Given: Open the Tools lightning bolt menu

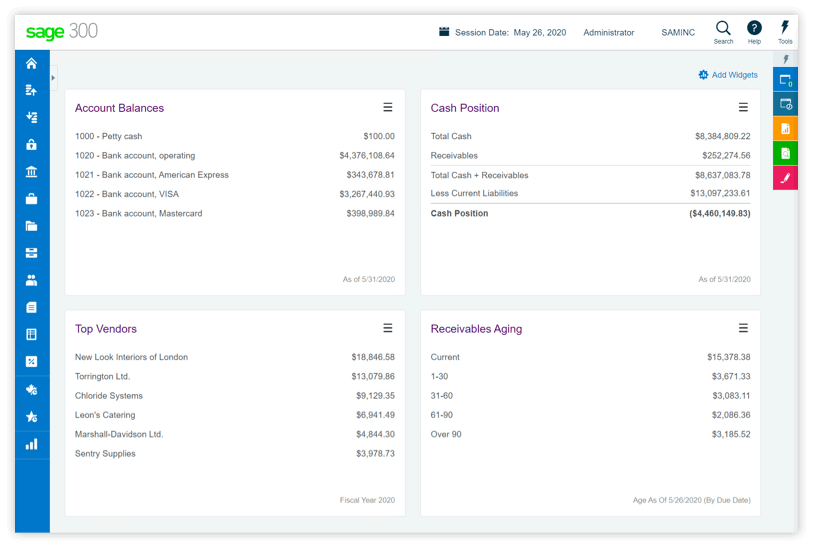Looking at the screenshot, I should pyautogui.click(x=785, y=31).
